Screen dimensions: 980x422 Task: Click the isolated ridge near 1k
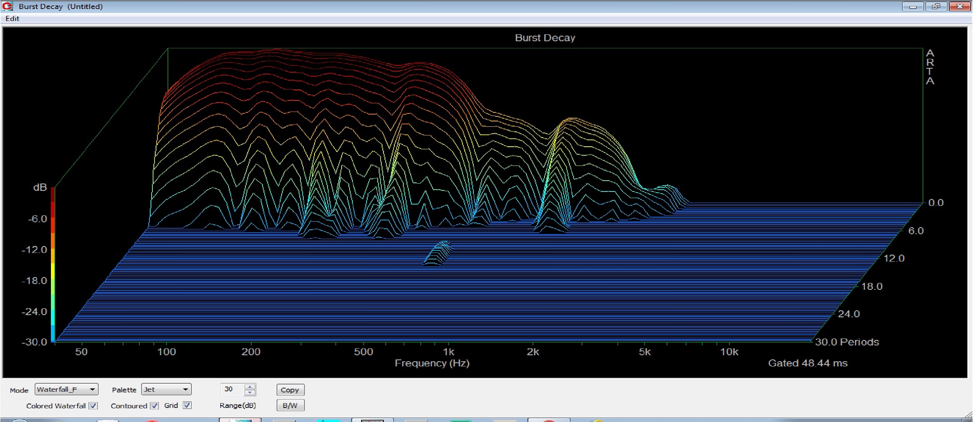pyautogui.click(x=439, y=253)
